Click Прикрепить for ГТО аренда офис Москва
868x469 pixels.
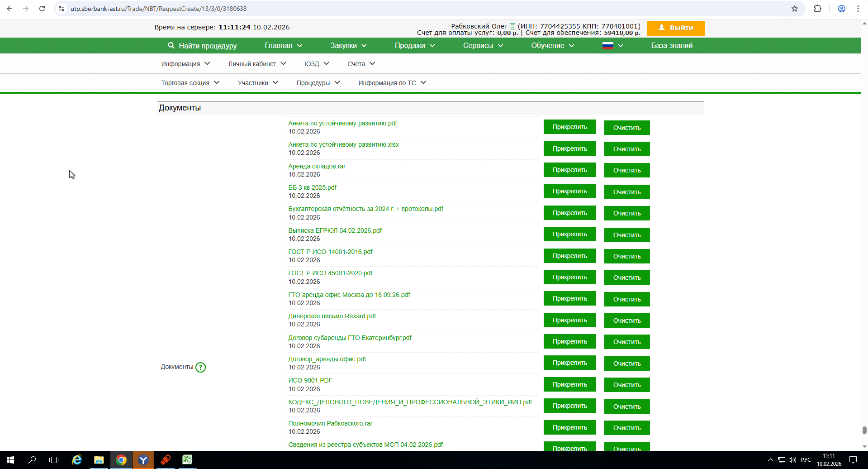[569, 299]
